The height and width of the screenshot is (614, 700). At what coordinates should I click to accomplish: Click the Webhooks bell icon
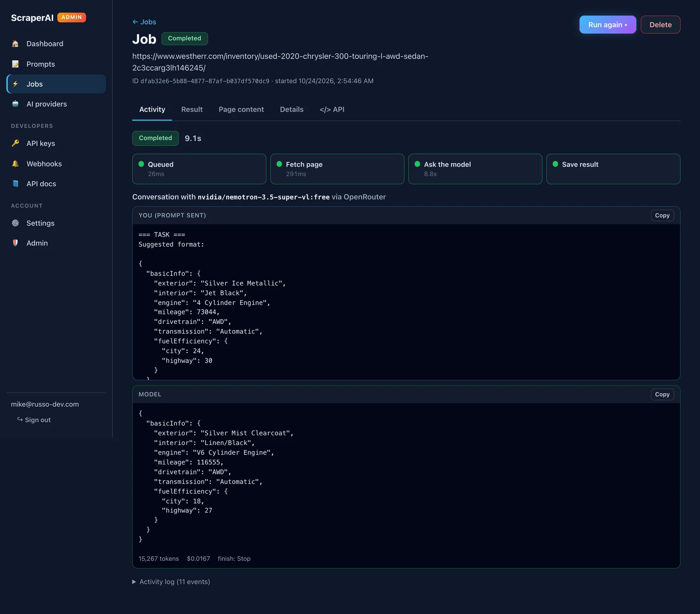15,164
